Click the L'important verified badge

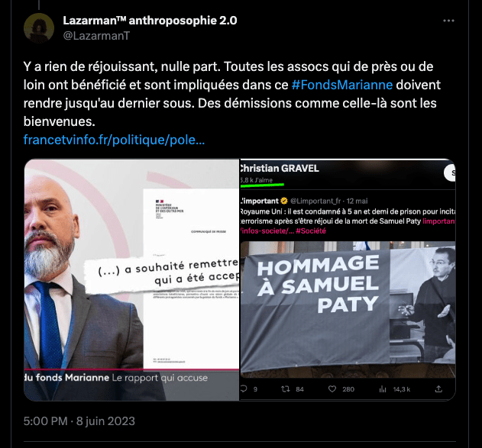pos(284,201)
